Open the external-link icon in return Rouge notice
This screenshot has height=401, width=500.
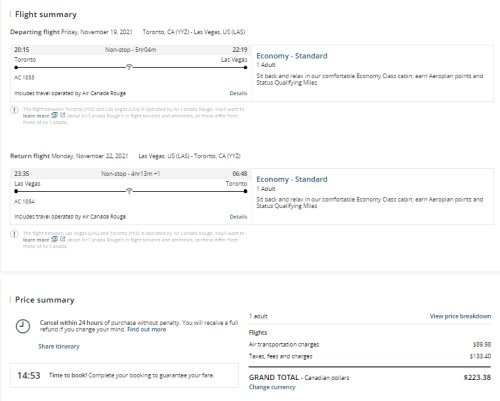tap(62, 239)
